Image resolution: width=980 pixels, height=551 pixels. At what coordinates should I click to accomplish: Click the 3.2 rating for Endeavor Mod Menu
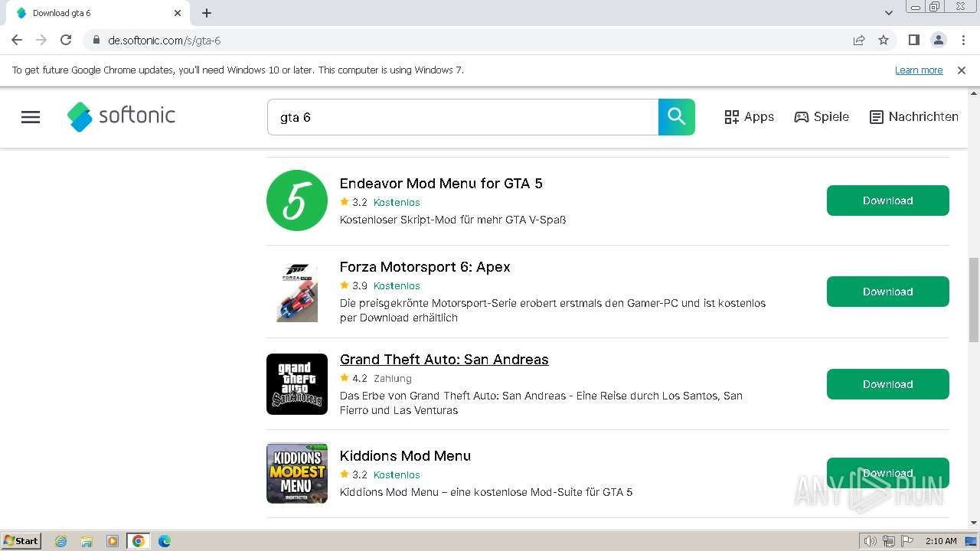point(360,203)
